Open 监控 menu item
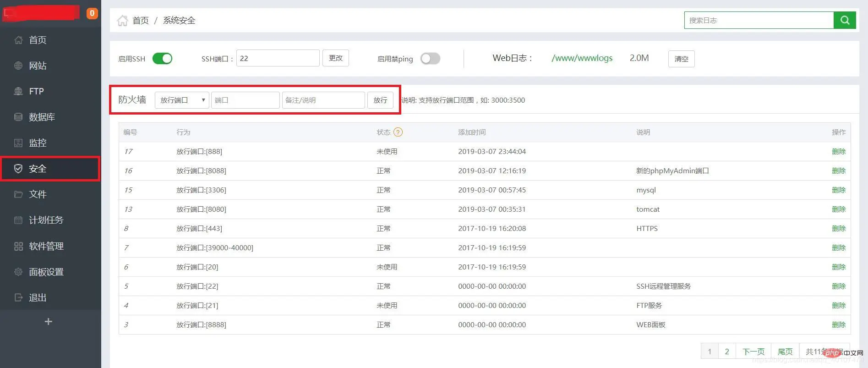868x368 pixels. 38,143
